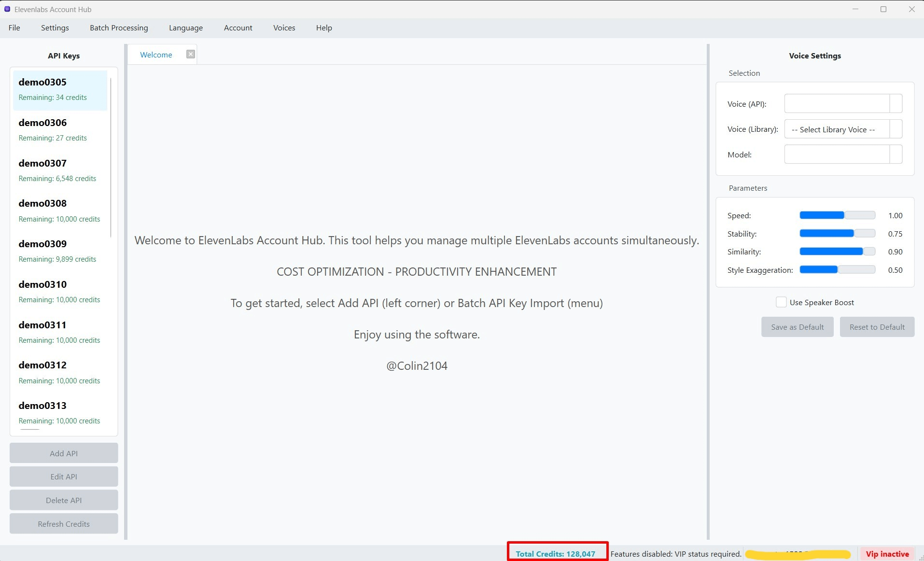
Task: Click the Add API button
Action: (64, 453)
